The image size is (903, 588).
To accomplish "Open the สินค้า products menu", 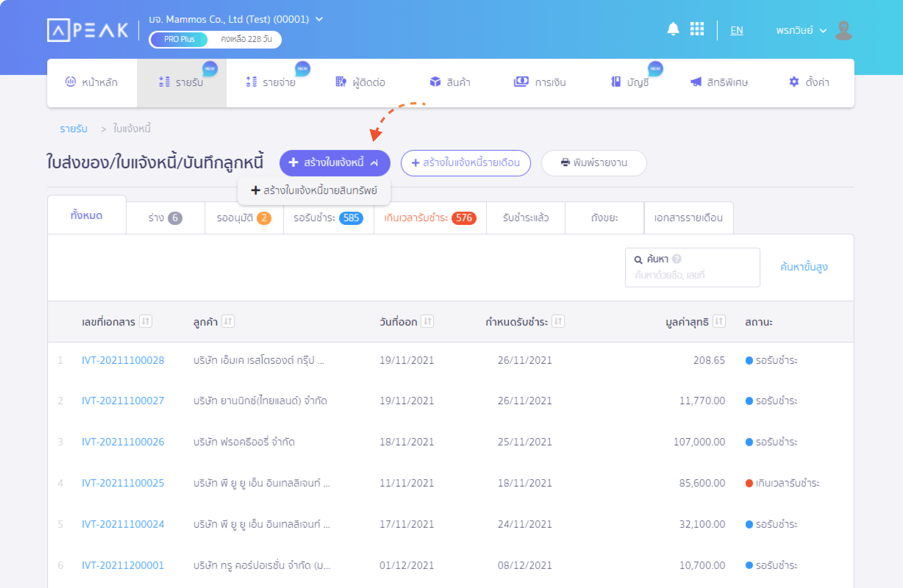I will pos(450,82).
